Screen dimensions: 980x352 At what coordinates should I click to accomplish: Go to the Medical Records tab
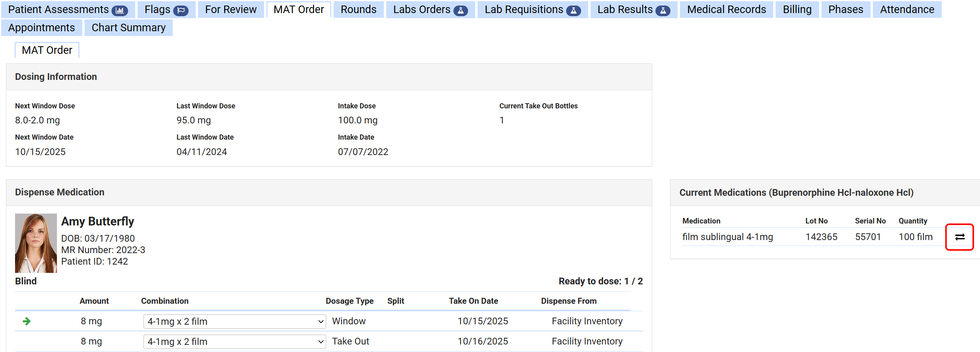coord(727,9)
